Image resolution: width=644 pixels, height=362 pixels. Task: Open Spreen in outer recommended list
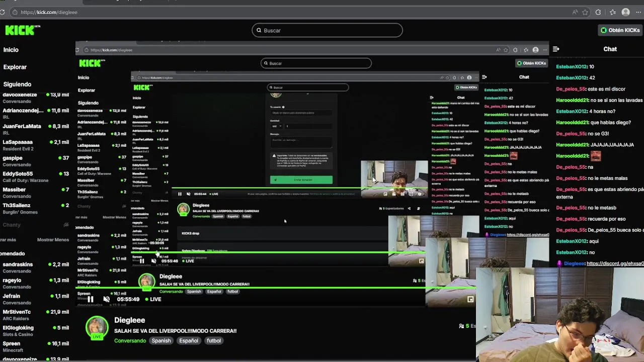(x=36, y=346)
